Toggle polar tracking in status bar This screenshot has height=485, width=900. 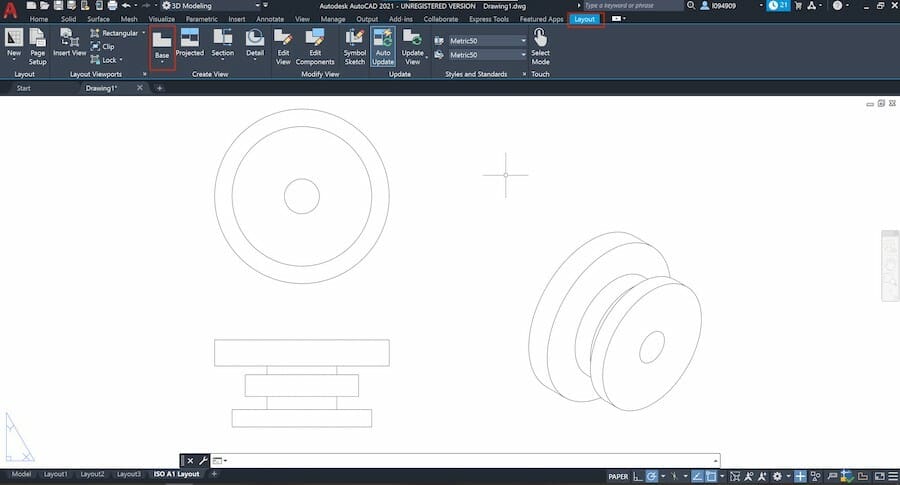[x=651, y=476]
